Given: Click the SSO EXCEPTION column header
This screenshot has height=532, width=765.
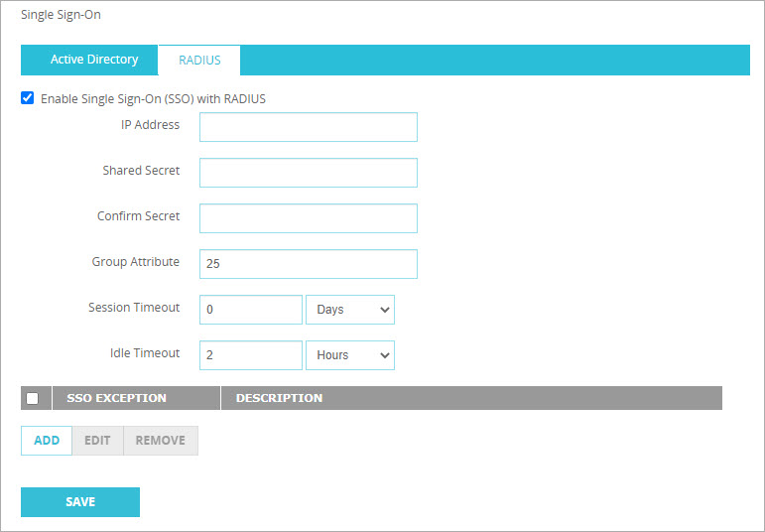Looking at the screenshot, I should tap(116, 398).
